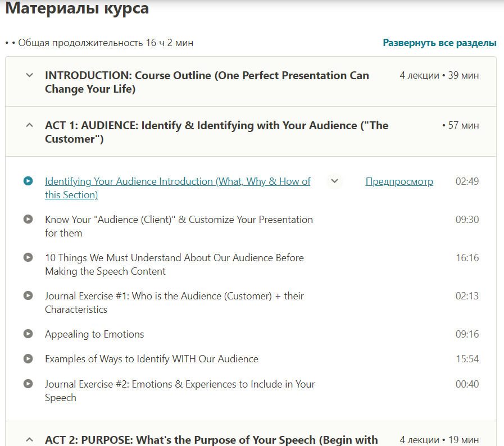504x446 pixels.
Task: Collapse the ACT 1: AUDIENCE section chevron
Action: pos(30,125)
